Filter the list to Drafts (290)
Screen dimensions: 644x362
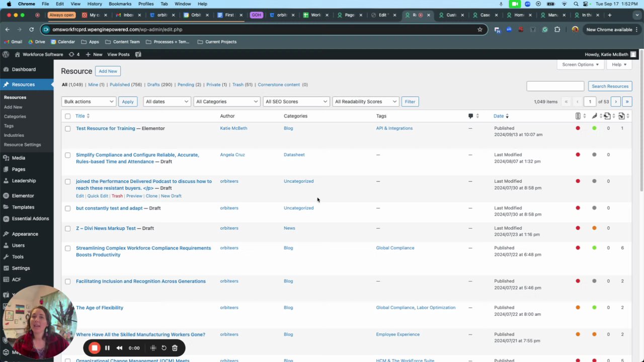tap(159, 84)
